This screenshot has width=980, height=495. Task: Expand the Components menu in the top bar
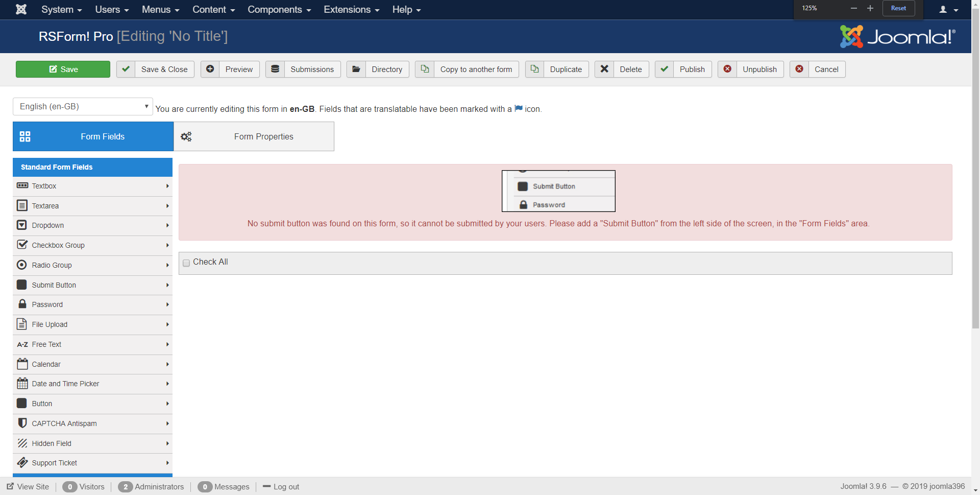(x=279, y=10)
